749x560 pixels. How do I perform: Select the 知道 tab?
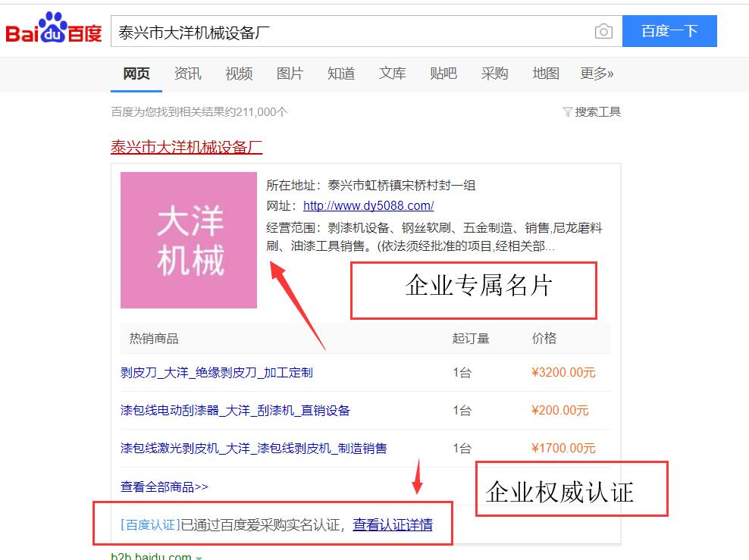[x=341, y=74]
